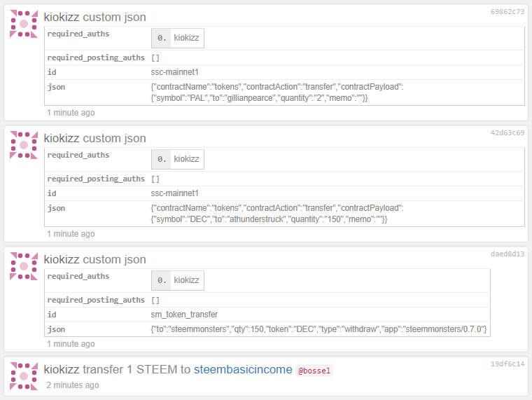532x400 pixels.
Task: Click kiokizz in the first required_auths box
Action: pos(186,38)
